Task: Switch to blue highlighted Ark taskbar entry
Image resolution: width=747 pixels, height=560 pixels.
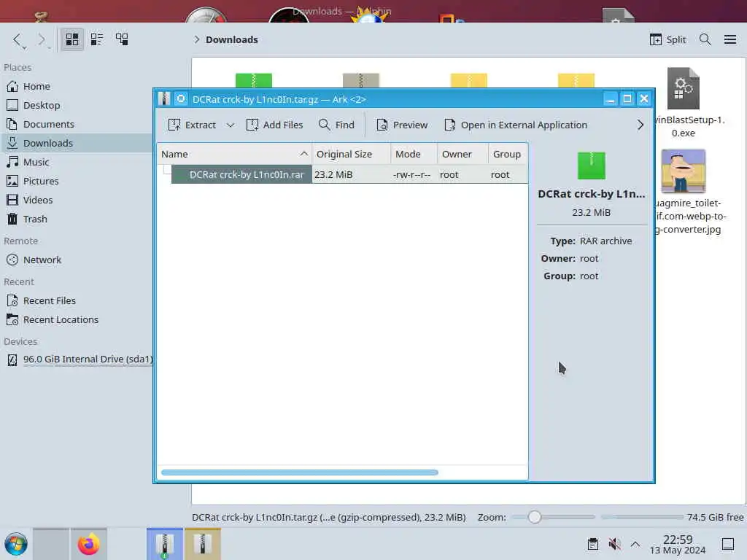Action: coord(164,544)
